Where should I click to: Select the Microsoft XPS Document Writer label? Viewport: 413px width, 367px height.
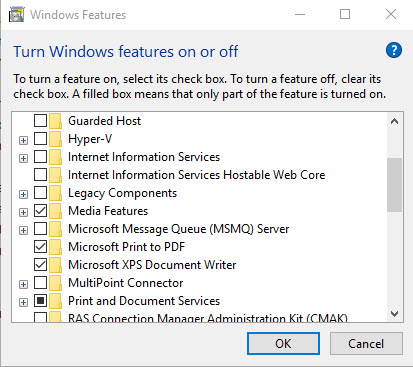(x=152, y=265)
